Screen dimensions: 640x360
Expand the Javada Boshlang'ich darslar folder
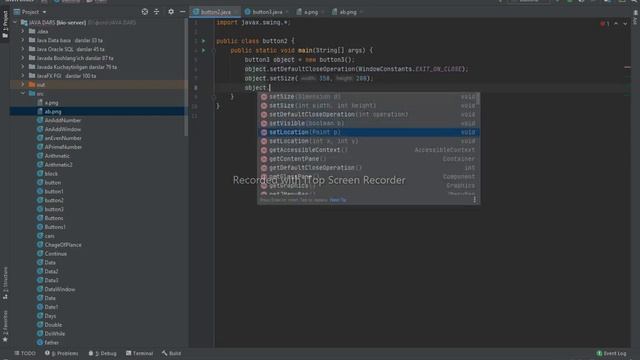pos(23,58)
